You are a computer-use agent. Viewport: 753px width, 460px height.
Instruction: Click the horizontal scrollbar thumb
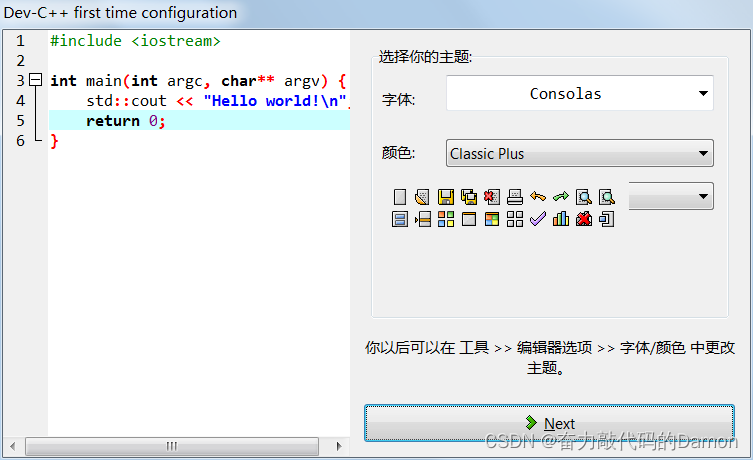tap(172, 446)
